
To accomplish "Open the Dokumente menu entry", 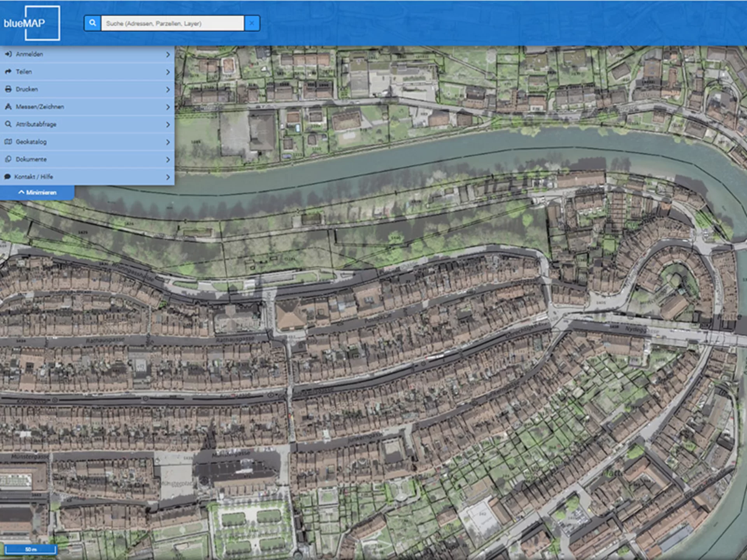I will (87, 159).
